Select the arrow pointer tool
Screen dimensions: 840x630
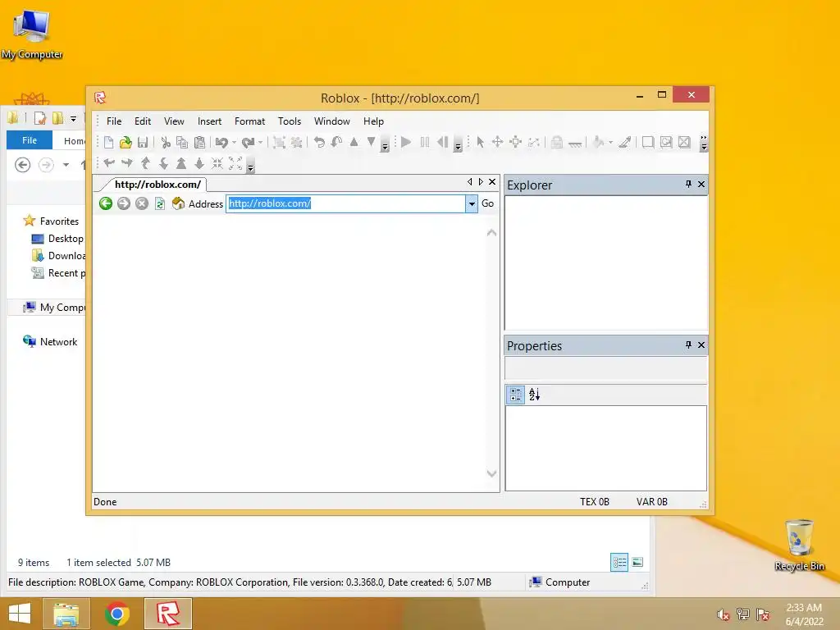(480, 142)
